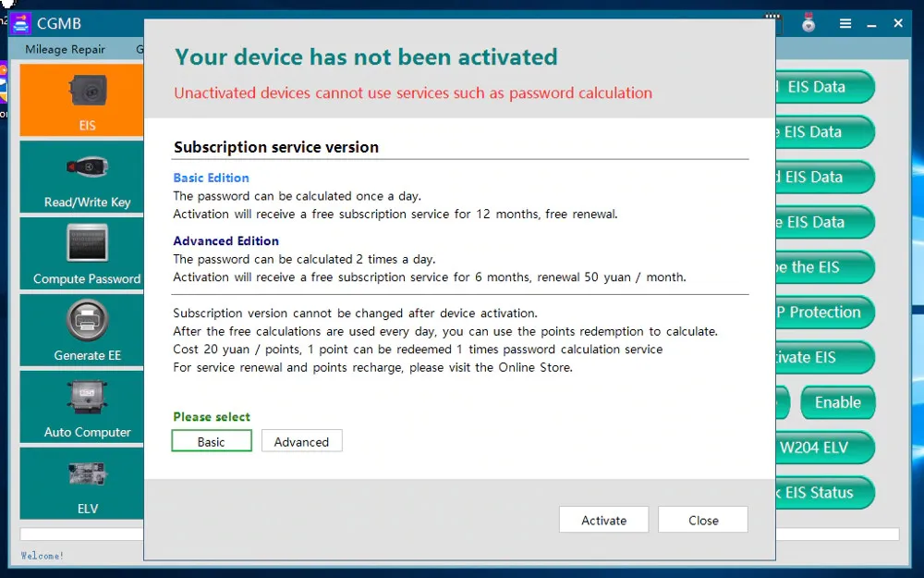The height and width of the screenshot is (578, 924).
Task: Click the medal icon in the title bar
Action: click(808, 24)
